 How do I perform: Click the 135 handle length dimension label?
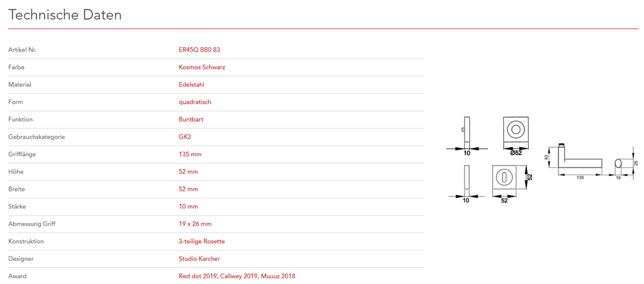pyautogui.click(x=580, y=178)
